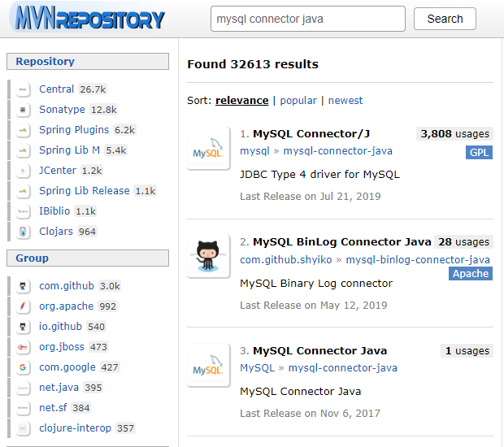This screenshot has width=504, height=447.
Task: Click the Apache license tag
Action: [471, 273]
